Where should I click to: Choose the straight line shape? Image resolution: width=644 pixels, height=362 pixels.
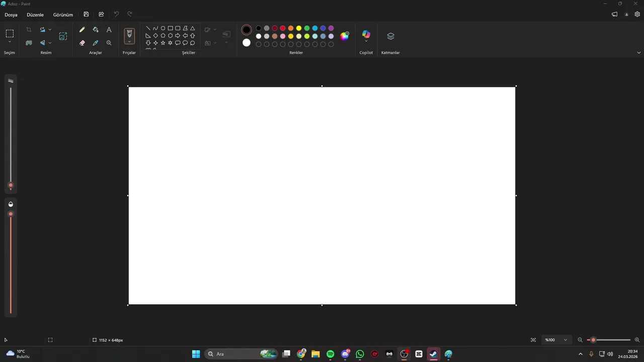tap(148, 28)
